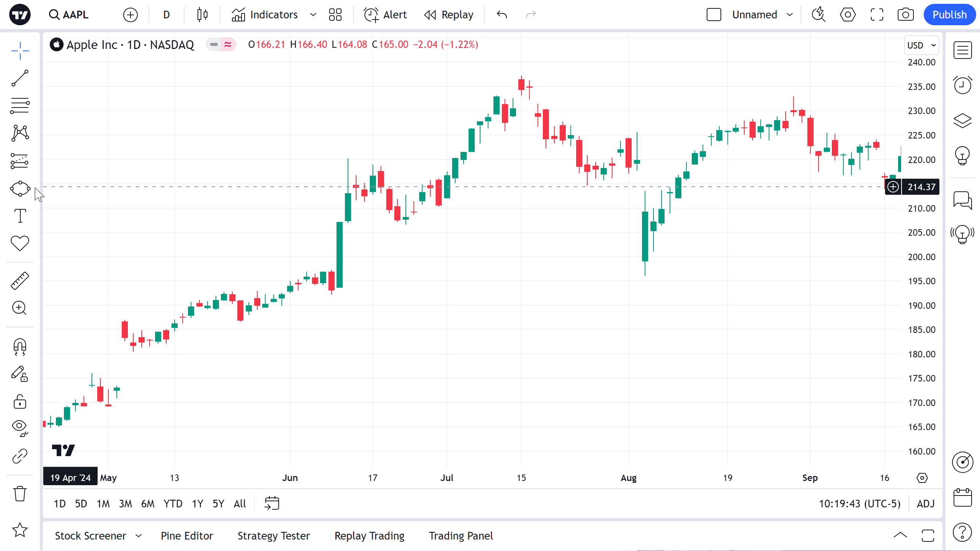Toggle magnet mode snapping
This screenshot has width=980, height=551.
point(20,346)
